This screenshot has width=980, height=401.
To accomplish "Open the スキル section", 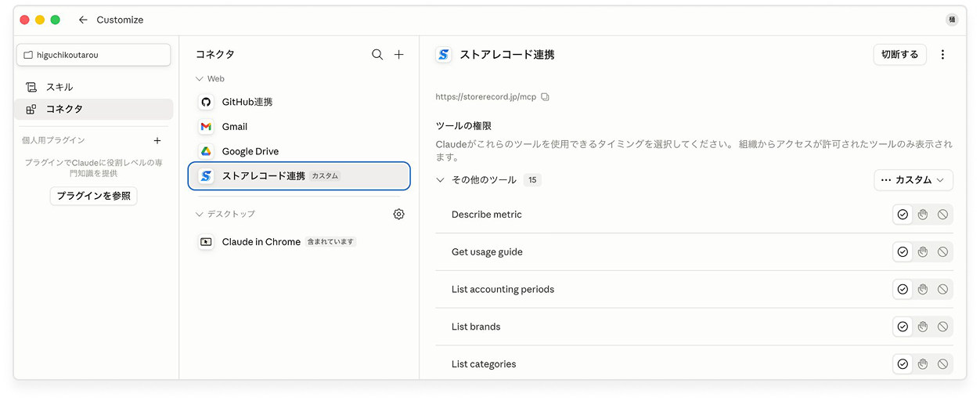I will (x=93, y=87).
